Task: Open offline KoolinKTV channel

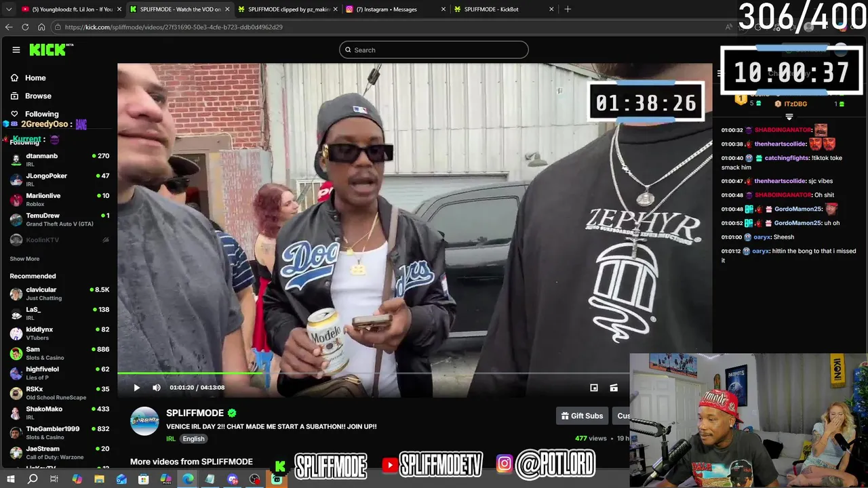Action: (x=60, y=240)
